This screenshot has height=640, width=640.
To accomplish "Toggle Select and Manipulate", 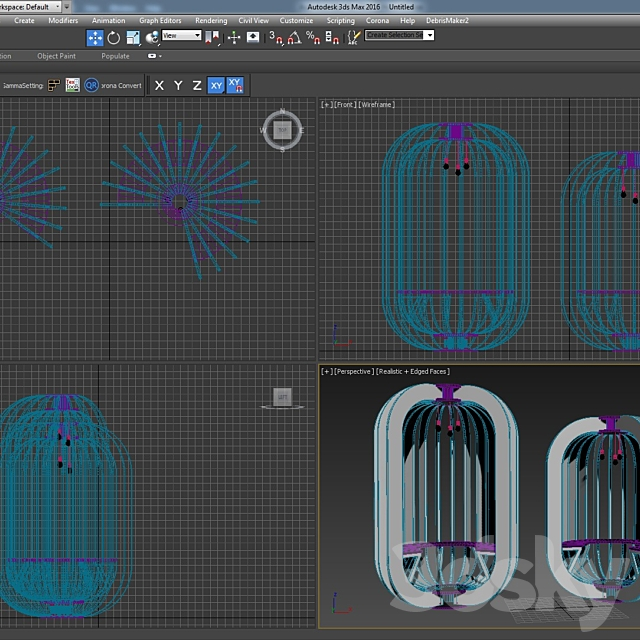I will [234, 38].
